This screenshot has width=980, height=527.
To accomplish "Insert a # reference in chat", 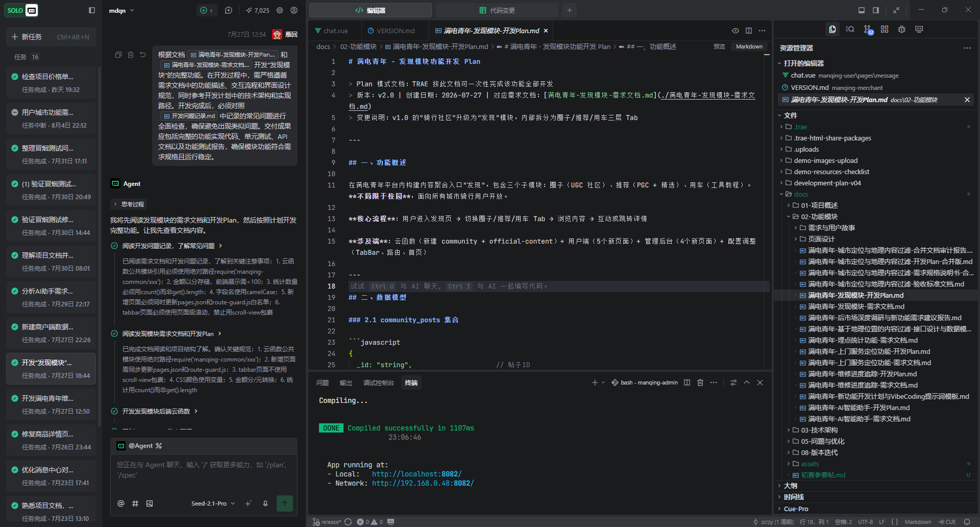I will [135, 504].
